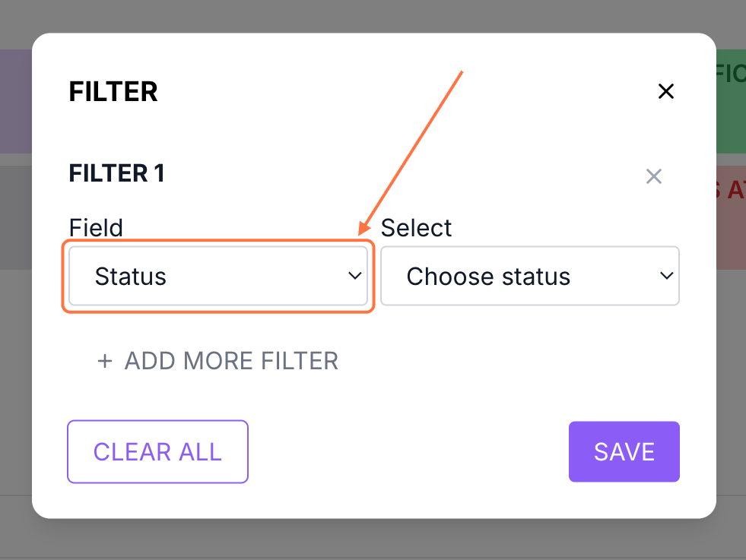
Task: Click the Select label above Choose status
Action: tap(416, 227)
